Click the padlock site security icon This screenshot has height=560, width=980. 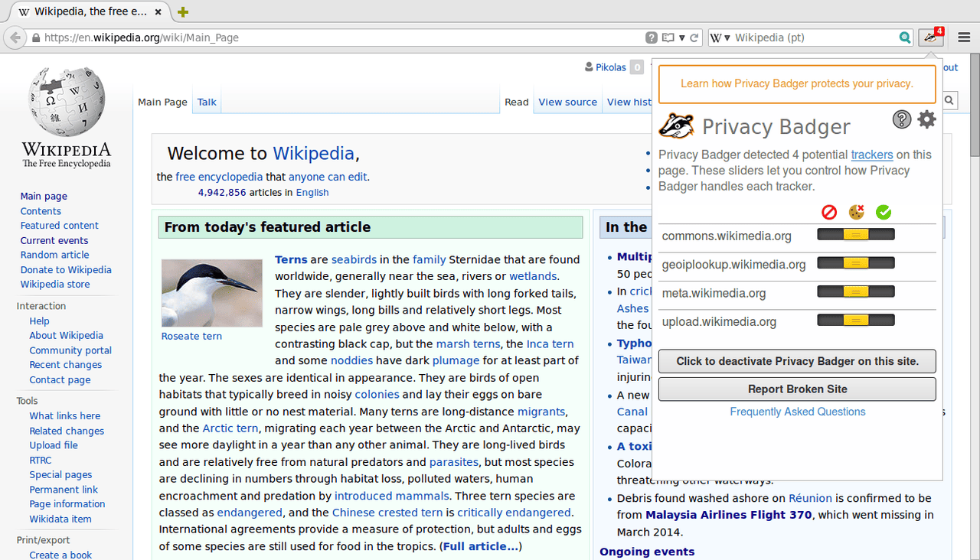[35, 37]
